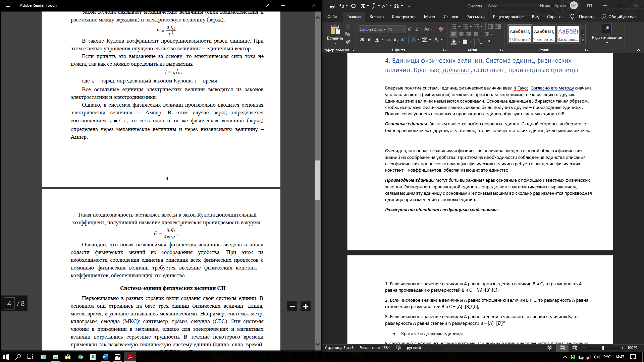644x362 pixels.
Task: Switch to the Макет ribbon tab
Action: [x=429, y=17]
